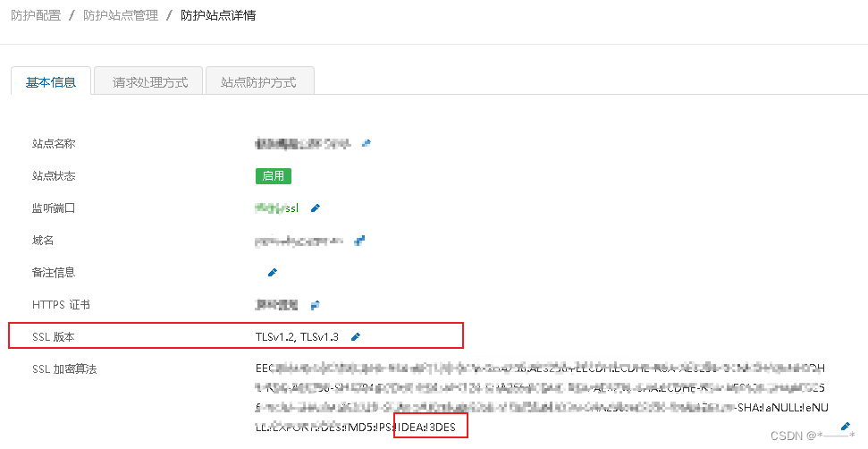Select the SSL 版本 label
The image size is (868, 449).
coord(53,336)
